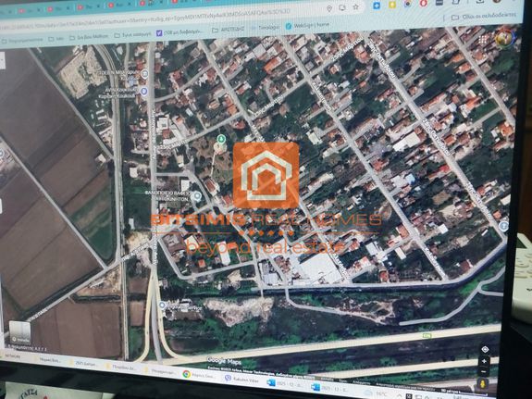Click the location permission icon in address bar
Viewport: 532px width, 399px height.
click(329, 8)
